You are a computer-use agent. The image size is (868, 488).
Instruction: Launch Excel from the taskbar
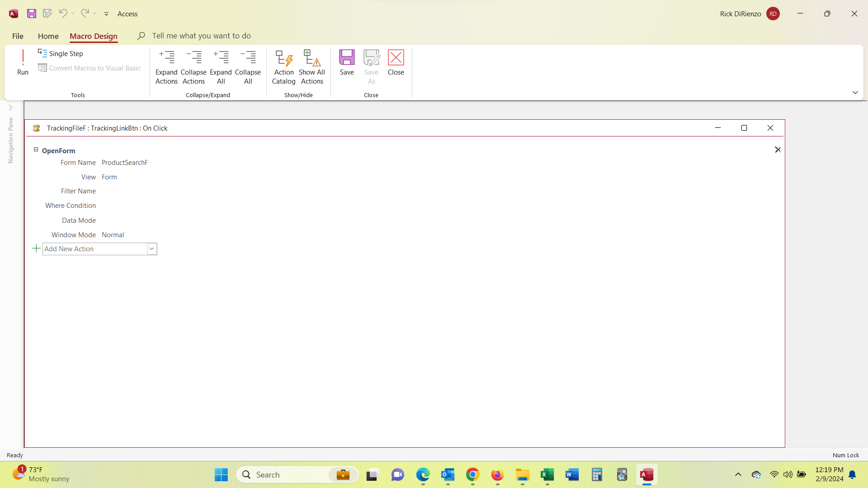547,475
